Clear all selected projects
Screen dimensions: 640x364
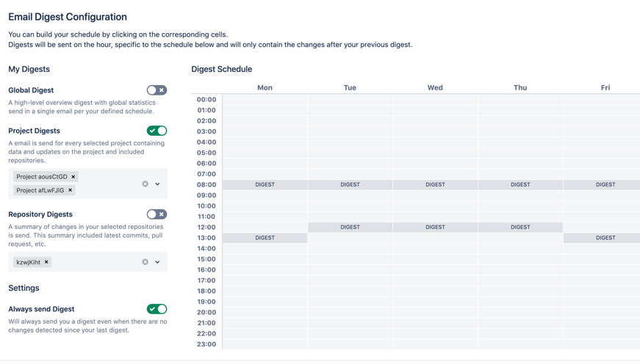145,184
